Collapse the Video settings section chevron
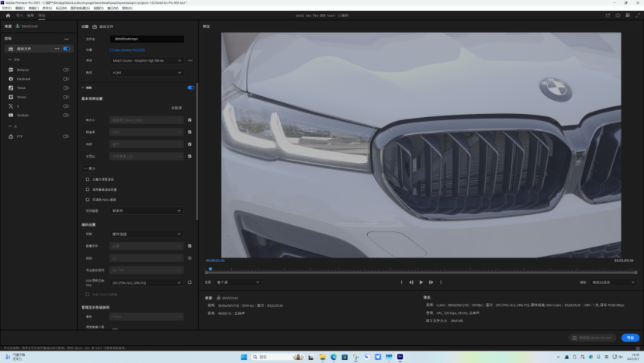 (82, 88)
